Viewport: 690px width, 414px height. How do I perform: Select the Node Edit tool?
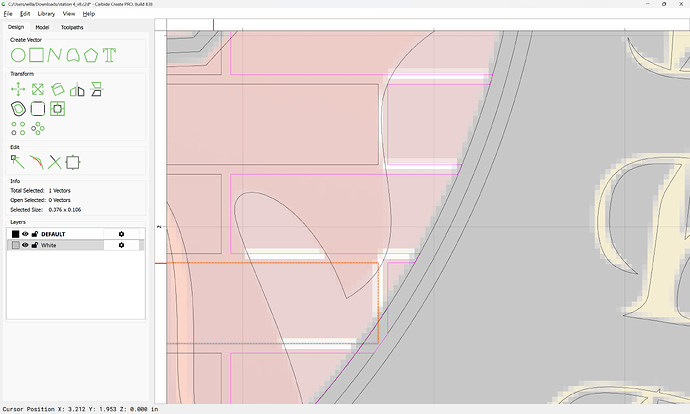[17, 161]
